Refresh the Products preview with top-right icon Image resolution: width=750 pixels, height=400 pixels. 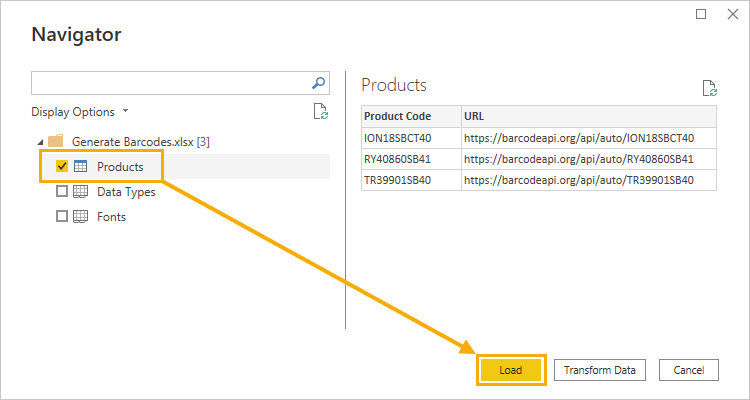point(709,89)
